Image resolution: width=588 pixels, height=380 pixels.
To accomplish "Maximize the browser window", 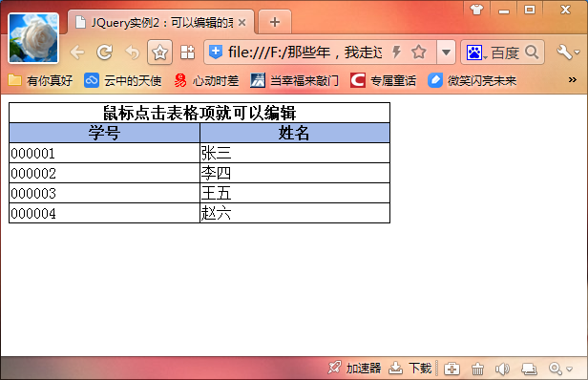I will 530,10.
